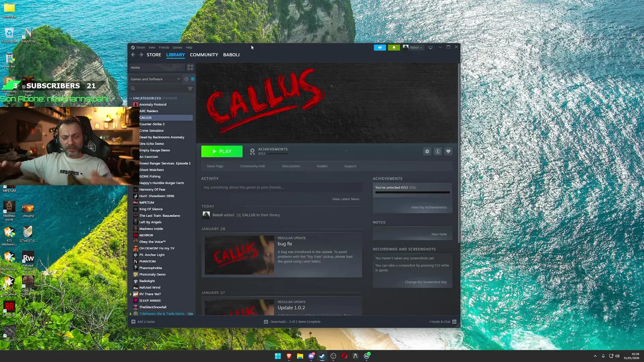Collapse the UNCATEGORIZED category

click(x=131, y=98)
